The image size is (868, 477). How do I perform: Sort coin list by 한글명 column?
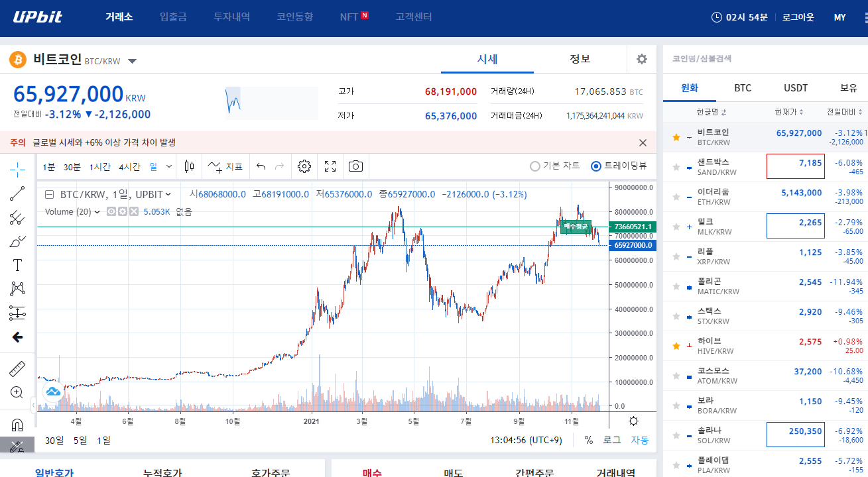point(712,112)
